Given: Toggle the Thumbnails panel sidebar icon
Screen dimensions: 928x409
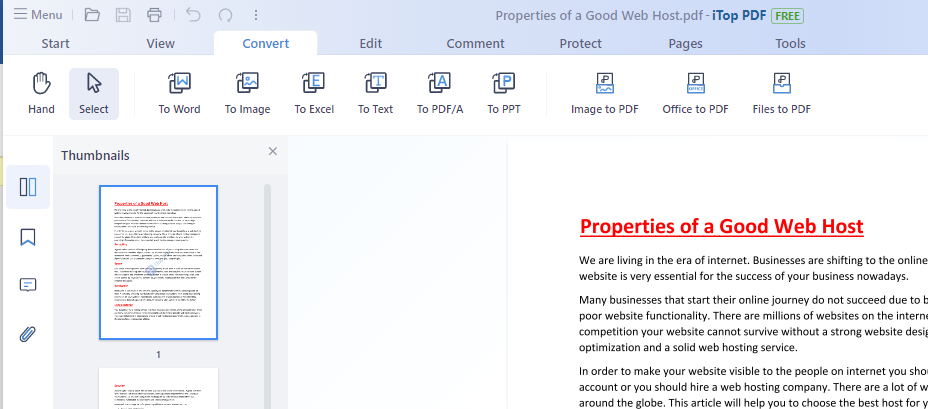Looking at the screenshot, I should pyautogui.click(x=28, y=187).
